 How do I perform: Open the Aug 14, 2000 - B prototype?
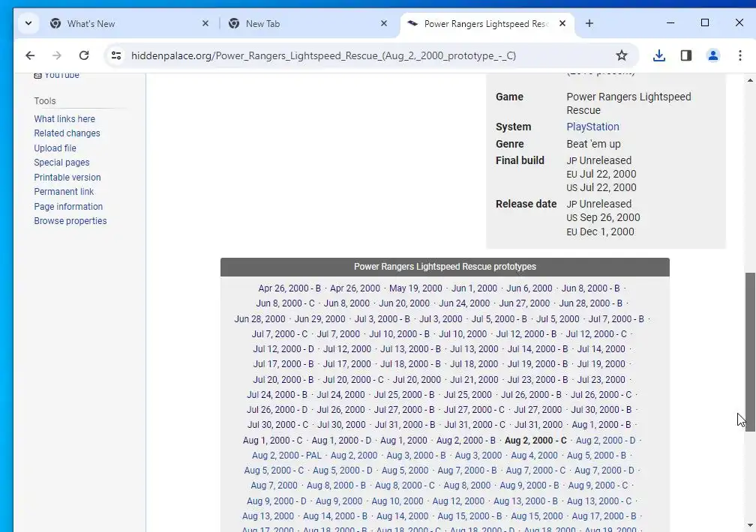[335, 516]
